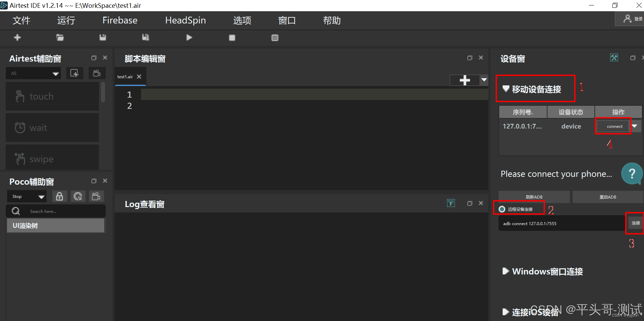Viewport: 644px width, 321px height.
Task: Open the 帮助 menu
Action: point(332,20)
